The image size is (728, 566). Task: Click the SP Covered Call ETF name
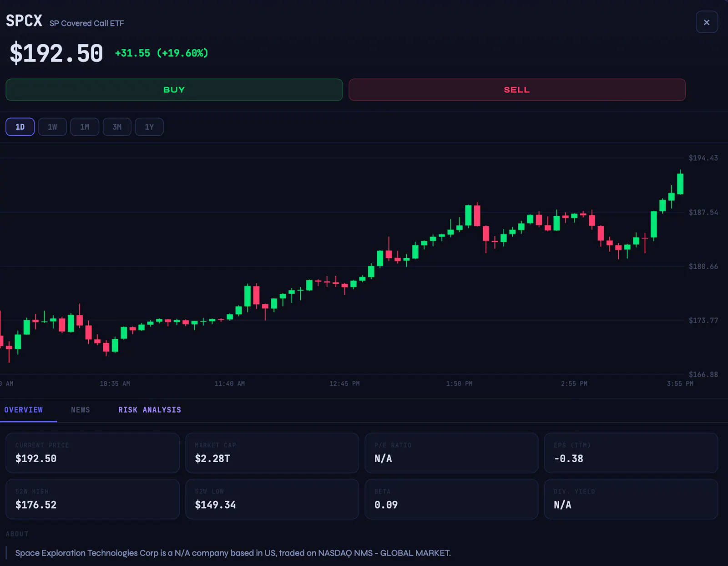(x=87, y=23)
